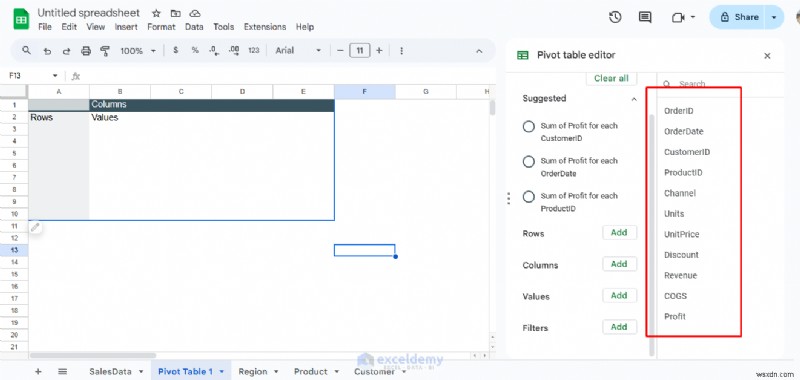Click the lock icon inside Share

724,17
